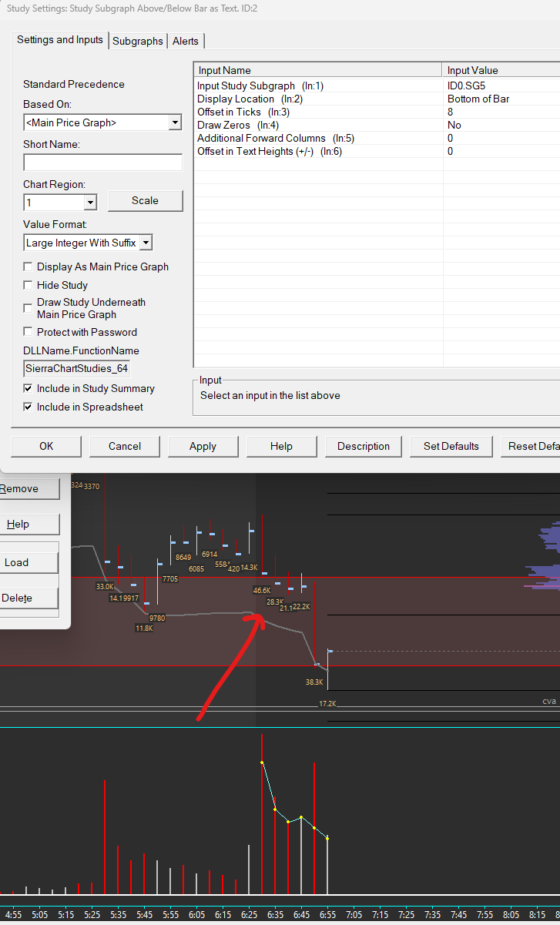Toggle Protect with Password checkbox
Image resolution: width=560 pixels, height=925 pixels.
29,332
